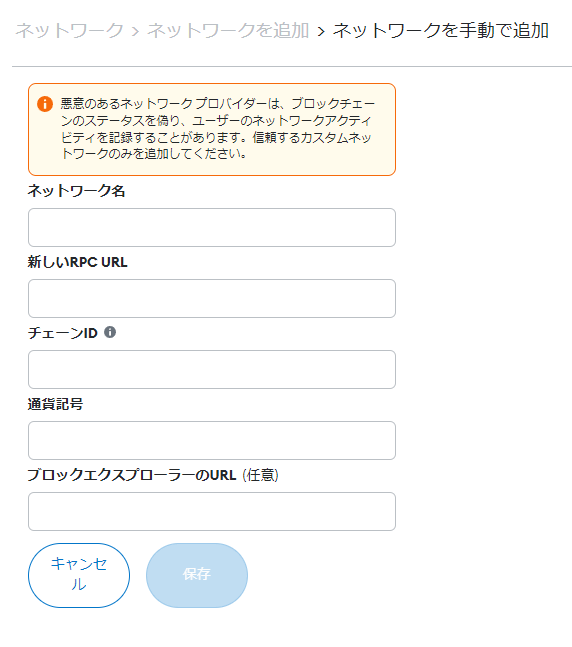Click the ブロックエクスプローラーのURL (任意) label

153,475
